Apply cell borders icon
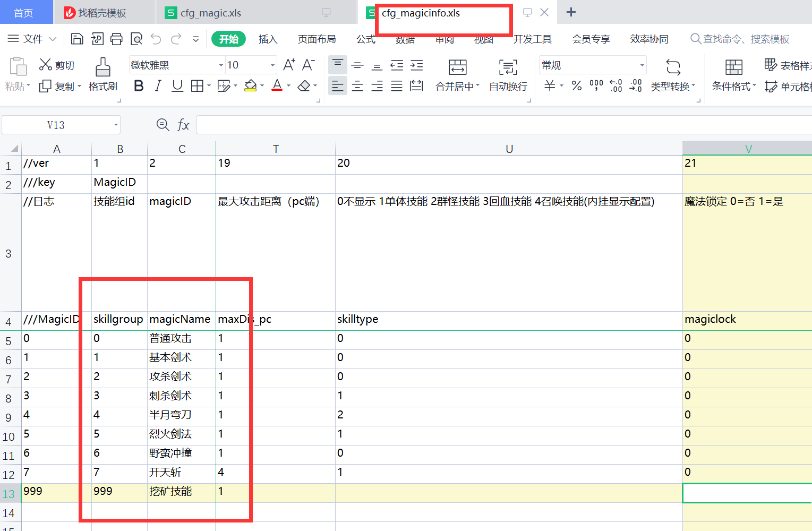Viewport: 812px width, 531px height. point(197,85)
